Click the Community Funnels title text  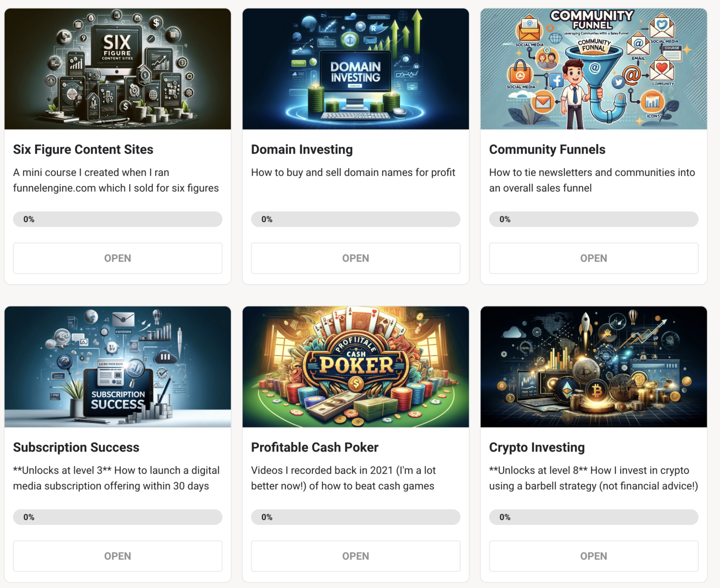pos(547,149)
